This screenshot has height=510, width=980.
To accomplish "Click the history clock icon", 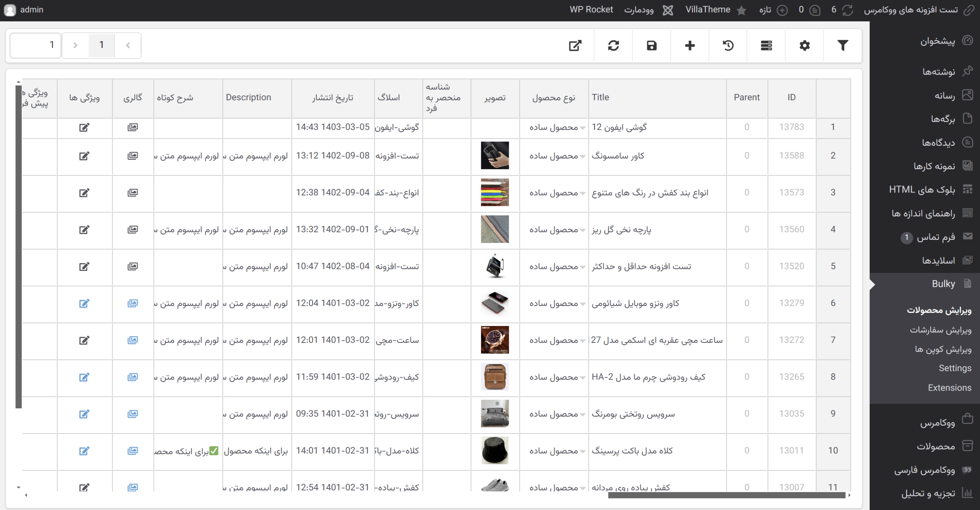I will (728, 46).
